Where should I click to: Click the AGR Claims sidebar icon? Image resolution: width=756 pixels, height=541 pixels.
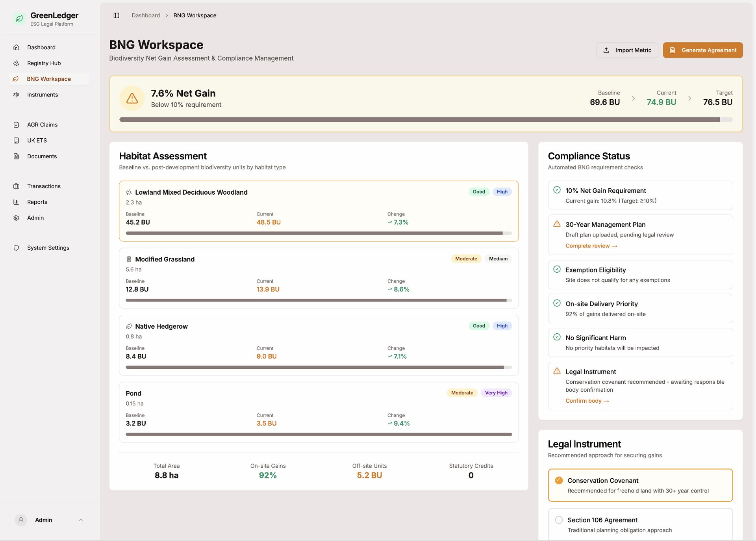coord(16,125)
